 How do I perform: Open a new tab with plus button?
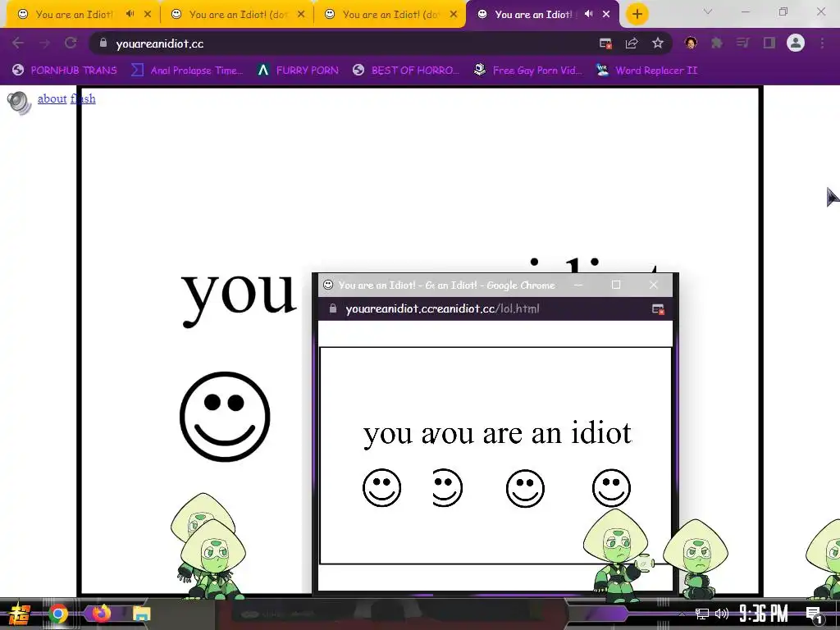[637, 14]
